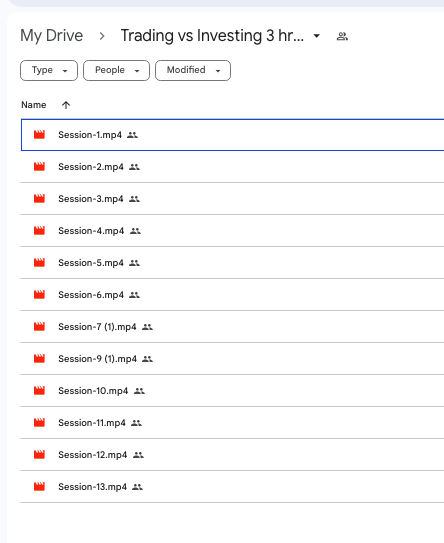Screen dimensions: 444x543
Task: Click the shared folder people icon near title
Action: tap(342, 36)
